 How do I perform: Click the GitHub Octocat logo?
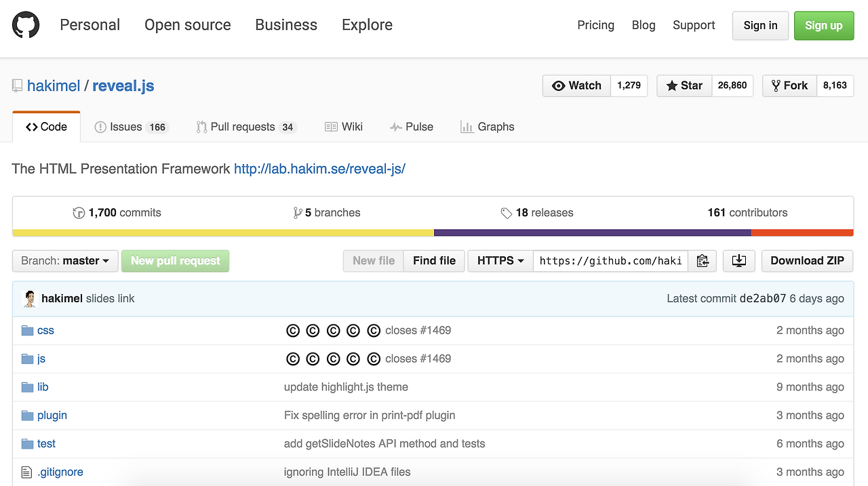coord(26,25)
